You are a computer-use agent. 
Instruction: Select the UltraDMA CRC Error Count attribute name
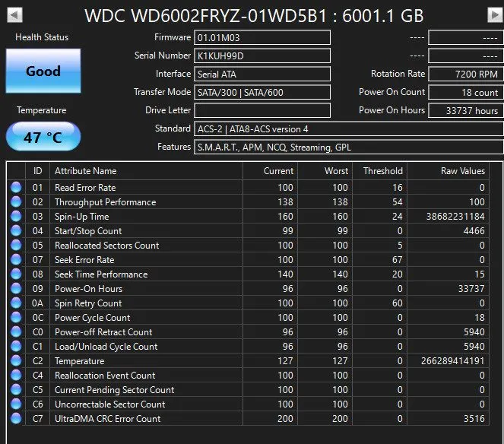107,419
